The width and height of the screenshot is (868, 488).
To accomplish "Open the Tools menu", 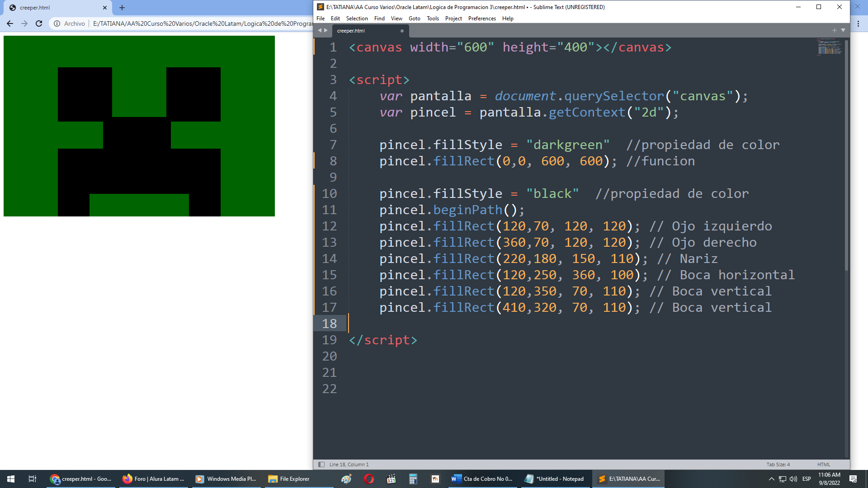I will point(433,19).
